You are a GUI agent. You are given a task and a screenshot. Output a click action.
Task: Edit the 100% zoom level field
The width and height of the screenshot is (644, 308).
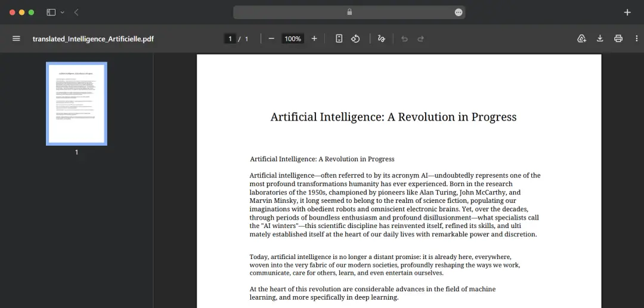pos(293,39)
